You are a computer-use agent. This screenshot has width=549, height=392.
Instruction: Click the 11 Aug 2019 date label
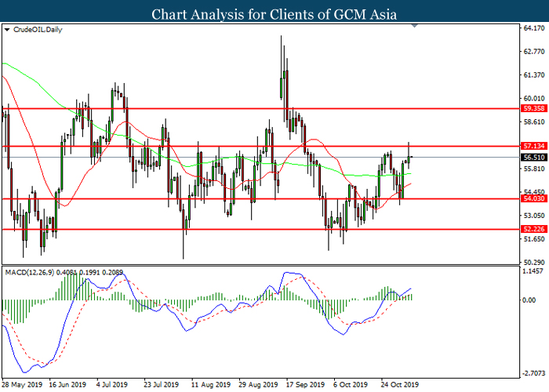(x=211, y=385)
